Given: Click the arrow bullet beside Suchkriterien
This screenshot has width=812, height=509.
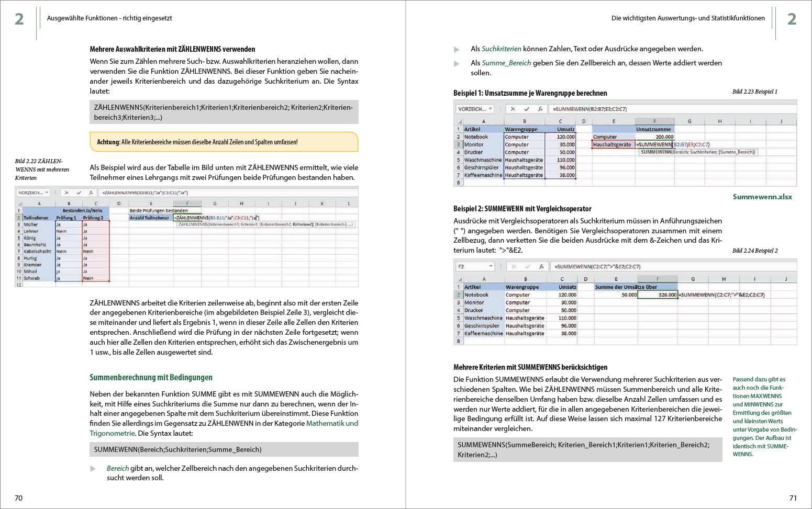Looking at the screenshot, I should [457, 48].
